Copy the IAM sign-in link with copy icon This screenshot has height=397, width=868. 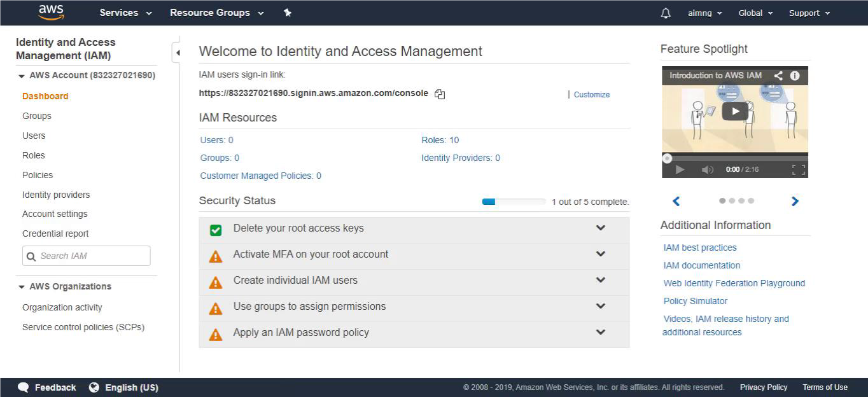coord(440,94)
